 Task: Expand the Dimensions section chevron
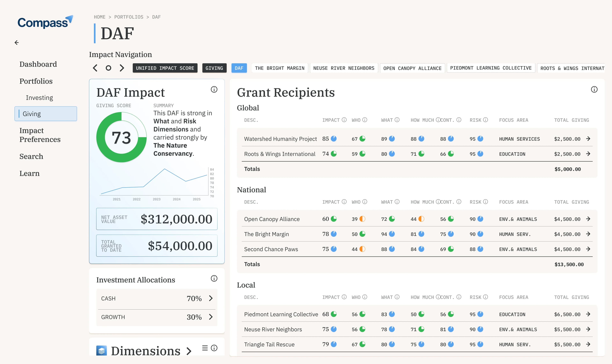(x=189, y=351)
